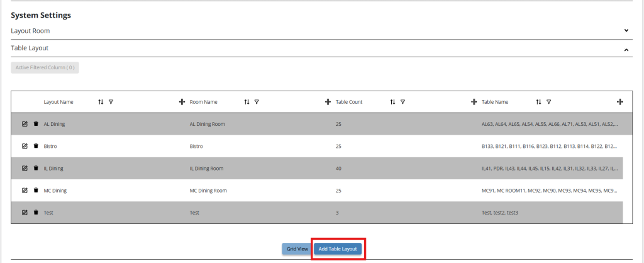Select the Bistro row's table names cell

pos(550,147)
